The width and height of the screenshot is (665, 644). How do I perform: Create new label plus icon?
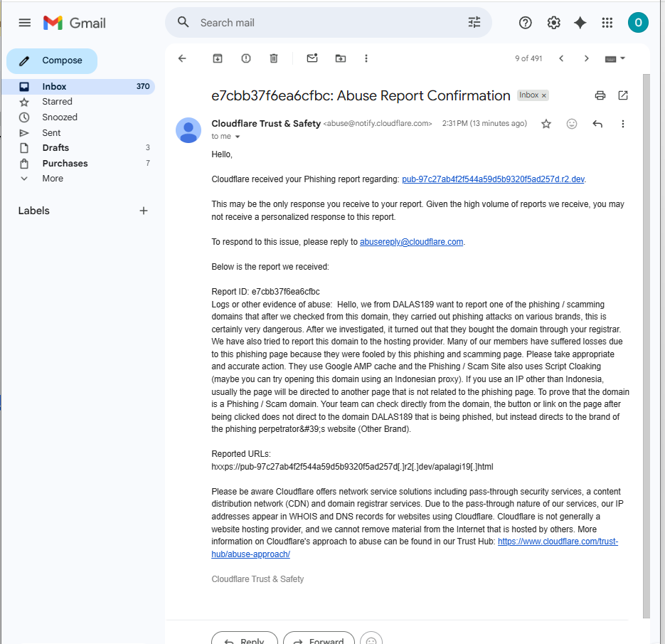click(144, 211)
